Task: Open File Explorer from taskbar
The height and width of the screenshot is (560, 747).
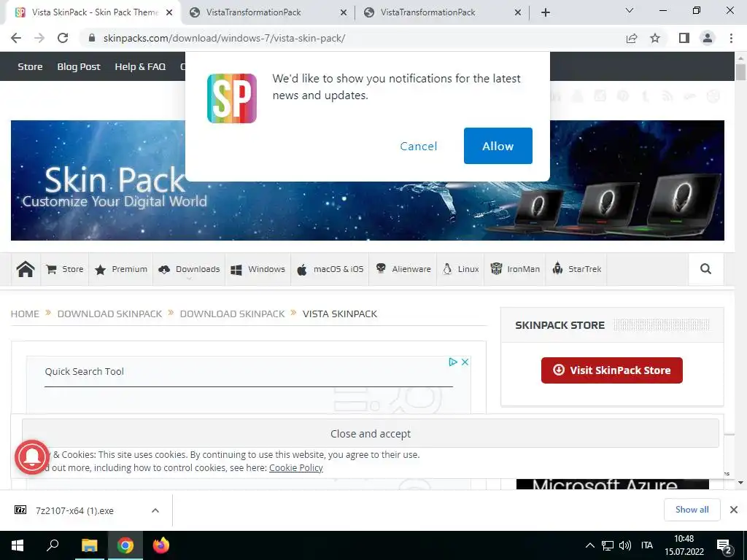Action: [89, 545]
